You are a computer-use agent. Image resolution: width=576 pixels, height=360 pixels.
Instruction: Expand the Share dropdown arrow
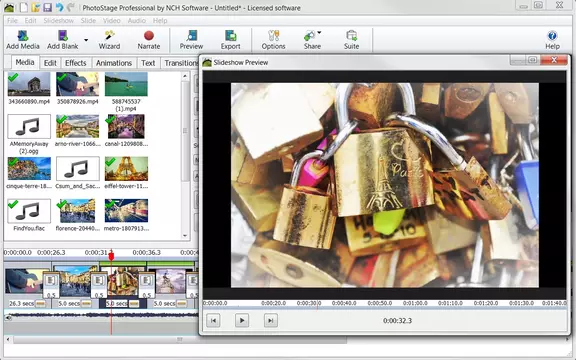pos(319,33)
